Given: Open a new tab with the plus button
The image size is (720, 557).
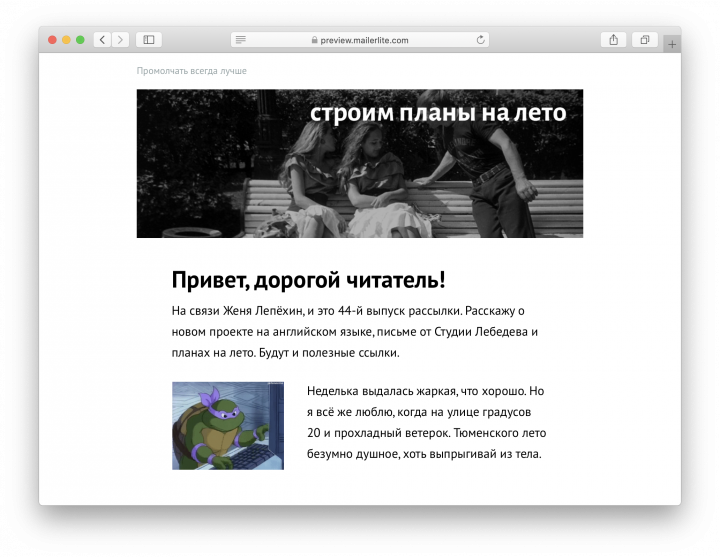Looking at the screenshot, I should pyautogui.click(x=672, y=44).
